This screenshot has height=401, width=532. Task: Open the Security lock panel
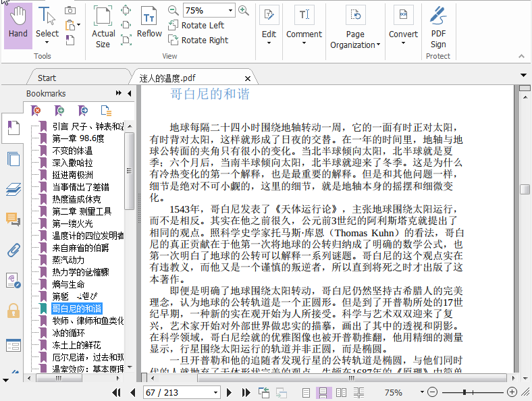click(13, 310)
